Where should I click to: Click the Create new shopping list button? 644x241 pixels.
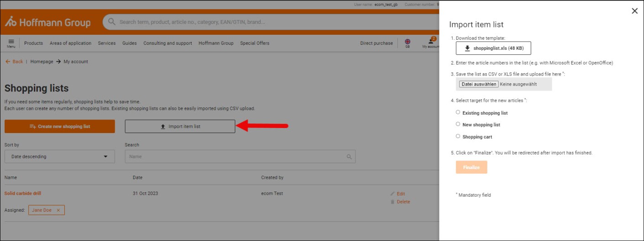click(x=59, y=127)
